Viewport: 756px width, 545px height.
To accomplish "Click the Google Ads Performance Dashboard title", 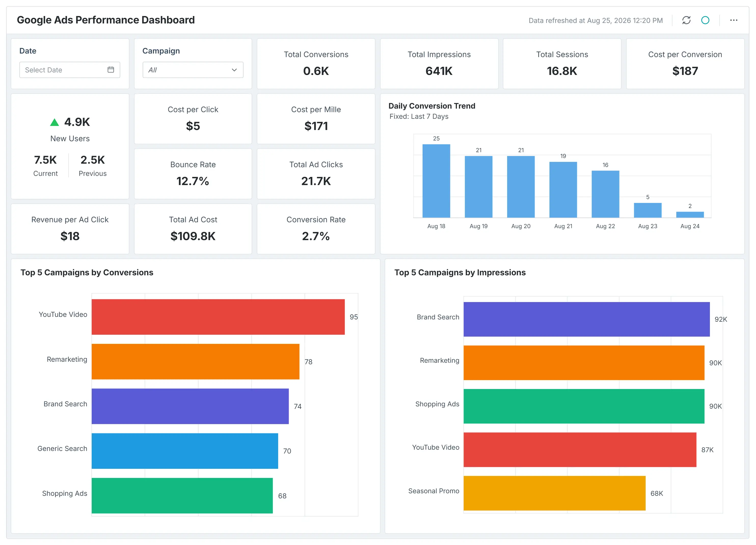I will pos(106,20).
